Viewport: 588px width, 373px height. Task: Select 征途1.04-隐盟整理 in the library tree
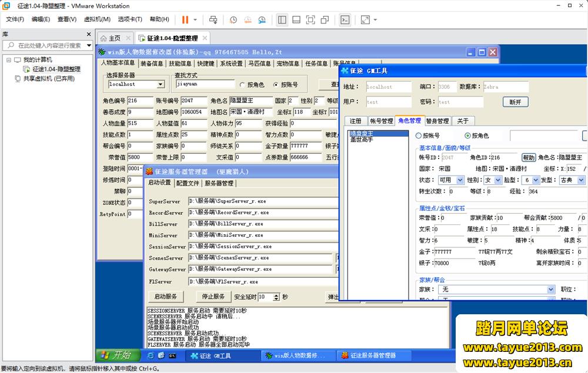click(56, 69)
